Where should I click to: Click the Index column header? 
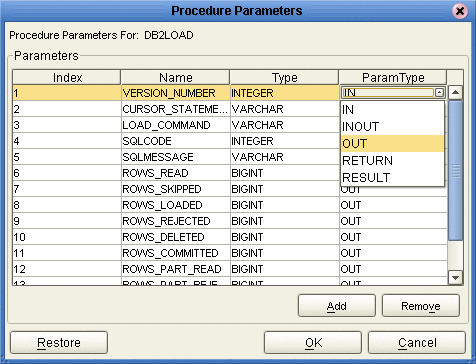click(67, 78)
